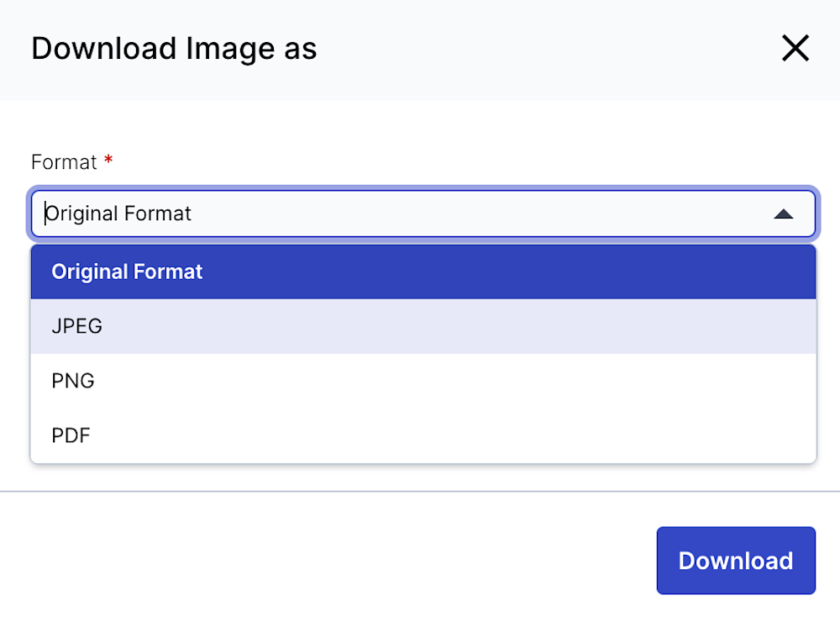Click the hovered JPEG row
The height and width of the screenshot is (617, 840).
pyautogui.click(x=423, y=326)
